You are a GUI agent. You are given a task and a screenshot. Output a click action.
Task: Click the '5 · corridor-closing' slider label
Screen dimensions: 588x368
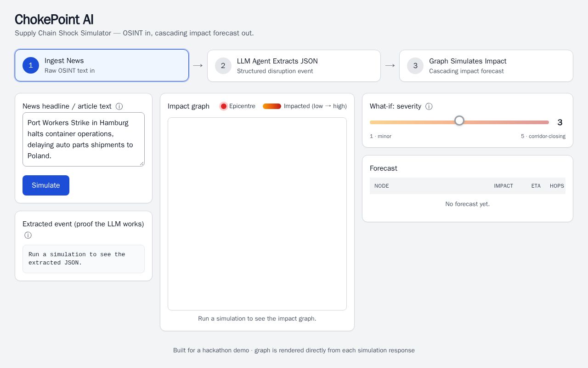[x=543, y=136]
